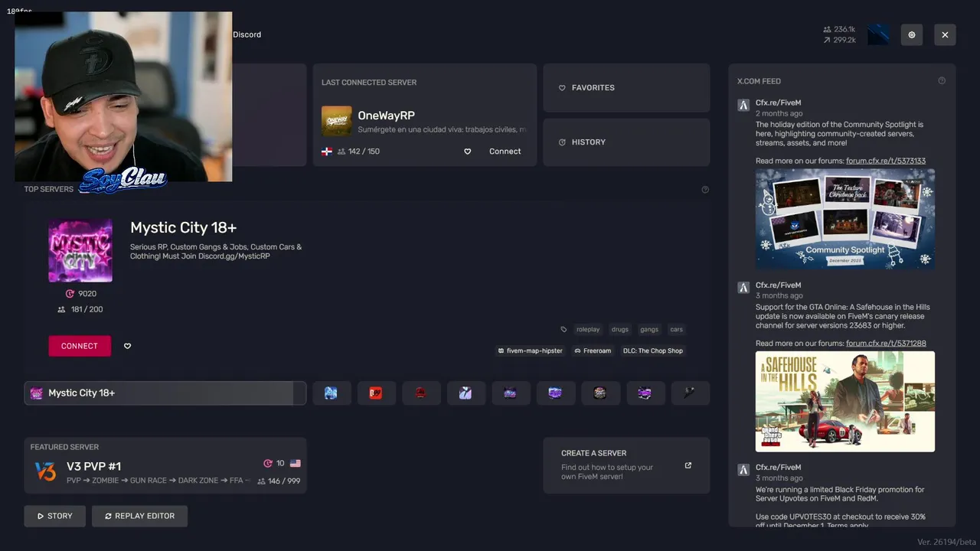Open the History panel

pos(626,142)
